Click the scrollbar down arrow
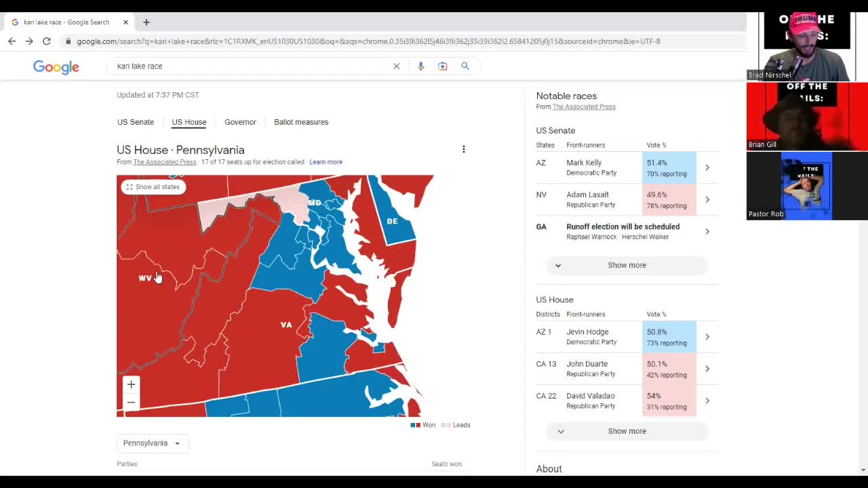Screen dimensions: 868x488 [x=863, y=470]
